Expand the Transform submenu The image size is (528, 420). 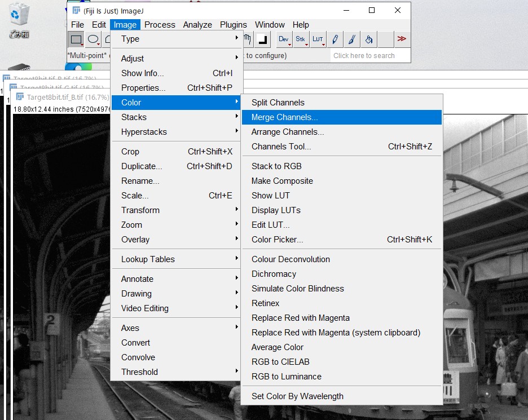point(175,210)
